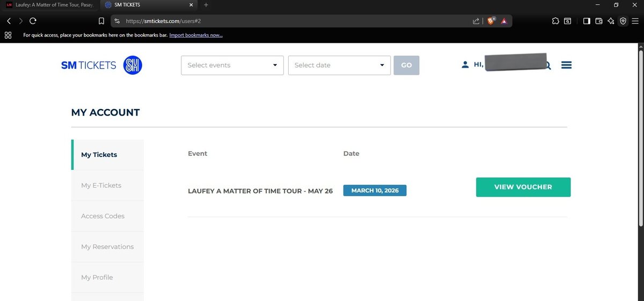The image size is (644, 301).
Task: Reload the SM Tickets page
Action: [x=33, y=21]
